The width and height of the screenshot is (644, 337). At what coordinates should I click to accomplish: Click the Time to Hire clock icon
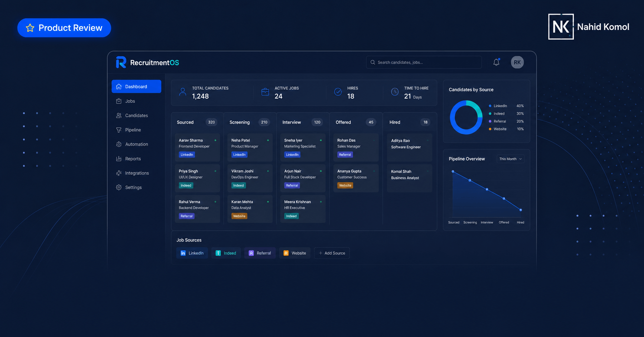coord(395,92)
